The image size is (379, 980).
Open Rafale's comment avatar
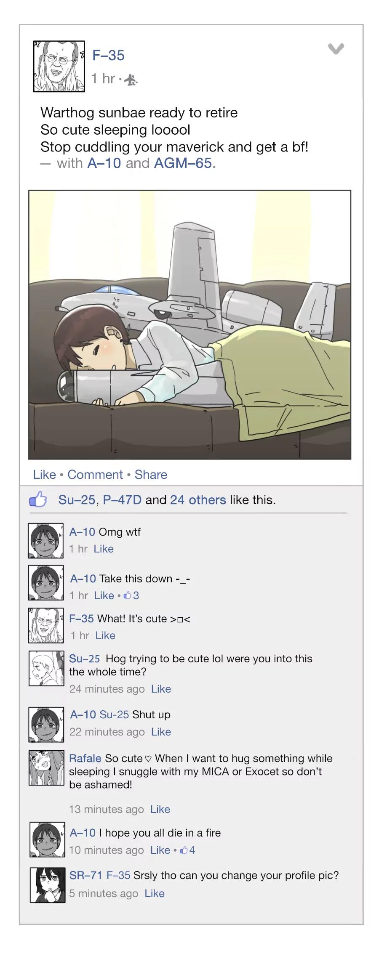(46, 768)
